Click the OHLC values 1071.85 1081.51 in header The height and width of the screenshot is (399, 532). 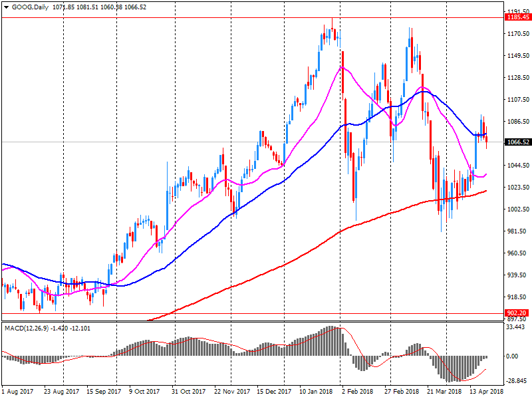click(76, 7)
